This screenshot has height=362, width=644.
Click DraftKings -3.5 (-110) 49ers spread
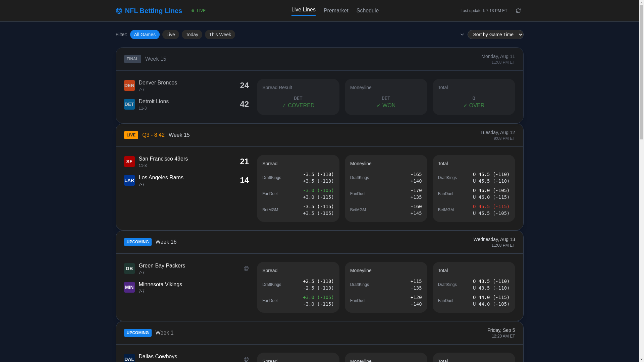318,174
